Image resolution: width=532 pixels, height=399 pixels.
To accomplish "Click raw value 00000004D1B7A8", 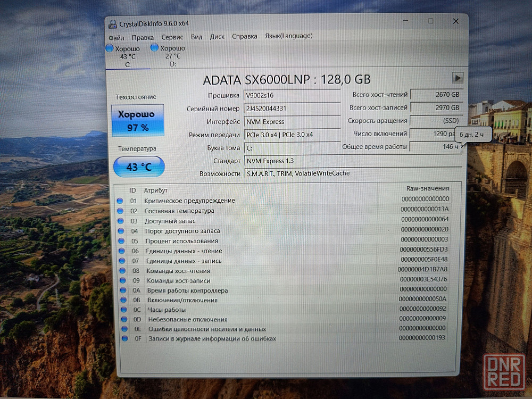I will [422, 269].
